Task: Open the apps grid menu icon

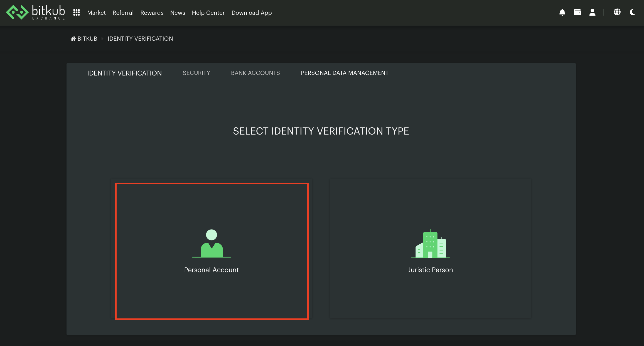Action: click(77, 13)
